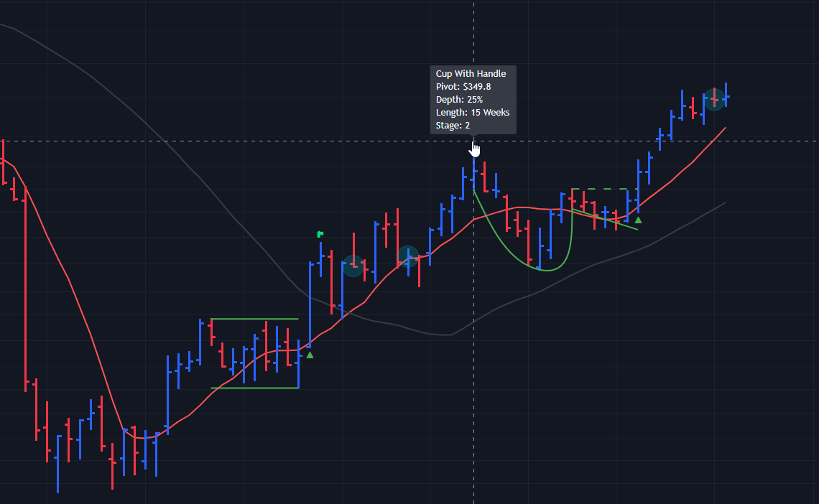The width and height of the screenshot is (819, 504).
Task: Click the "Depth: 25%" tooltip line
Action: (x=459, y=100)
